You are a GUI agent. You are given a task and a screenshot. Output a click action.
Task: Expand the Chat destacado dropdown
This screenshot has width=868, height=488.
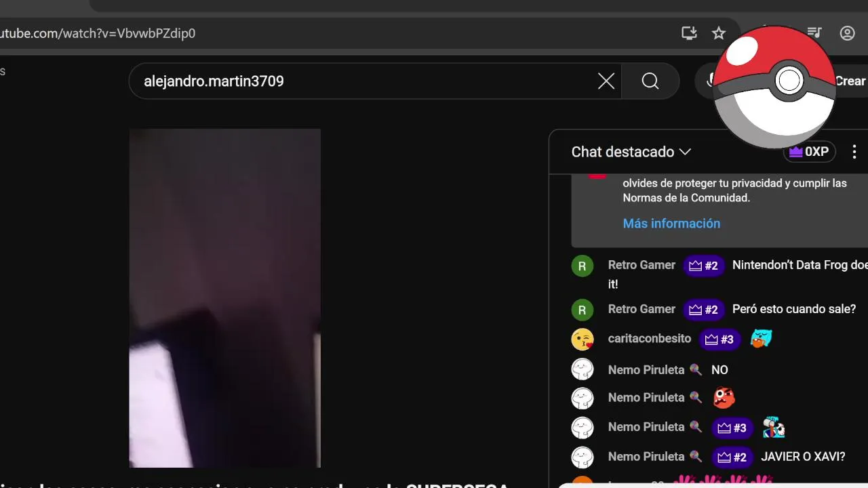click(631, 152)
